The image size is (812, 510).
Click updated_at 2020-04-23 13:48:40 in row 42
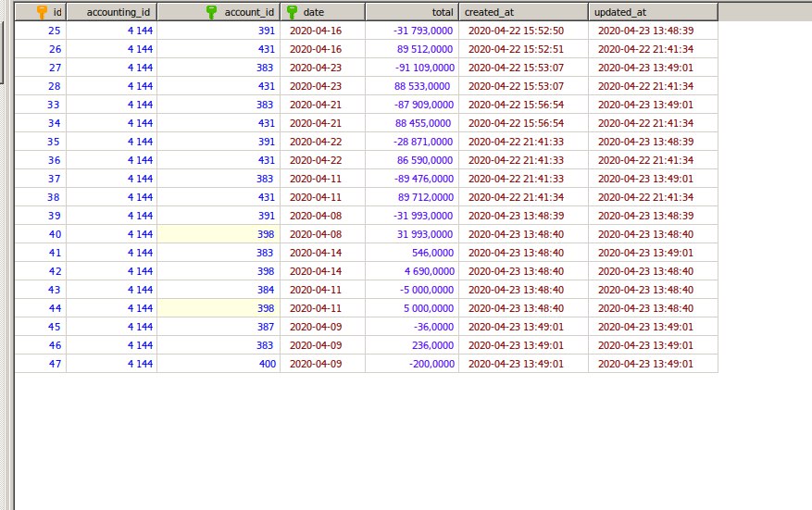pyautogui.click(x=653, y=271)
